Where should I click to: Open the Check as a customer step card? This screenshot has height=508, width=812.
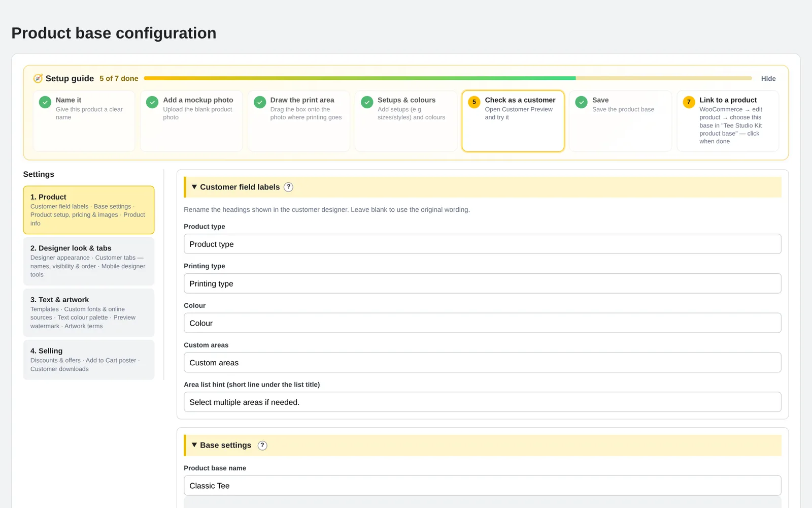click(x=513, y=121)
